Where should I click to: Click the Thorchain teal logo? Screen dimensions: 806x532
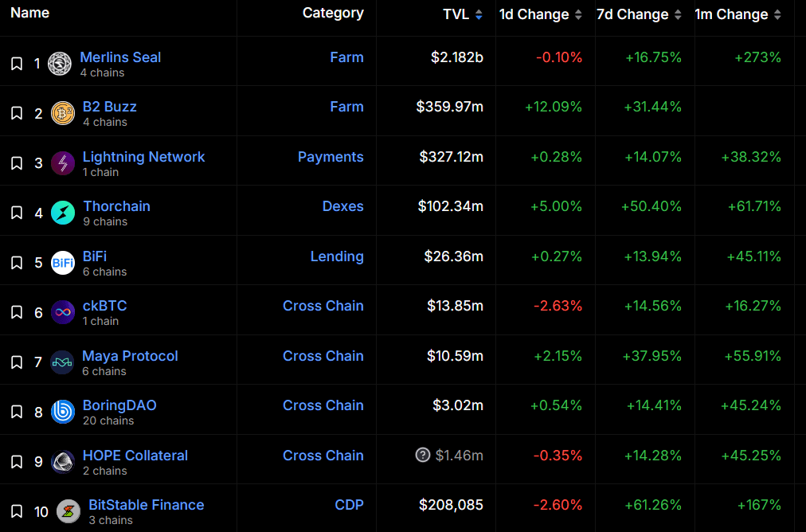pos(63,213)
